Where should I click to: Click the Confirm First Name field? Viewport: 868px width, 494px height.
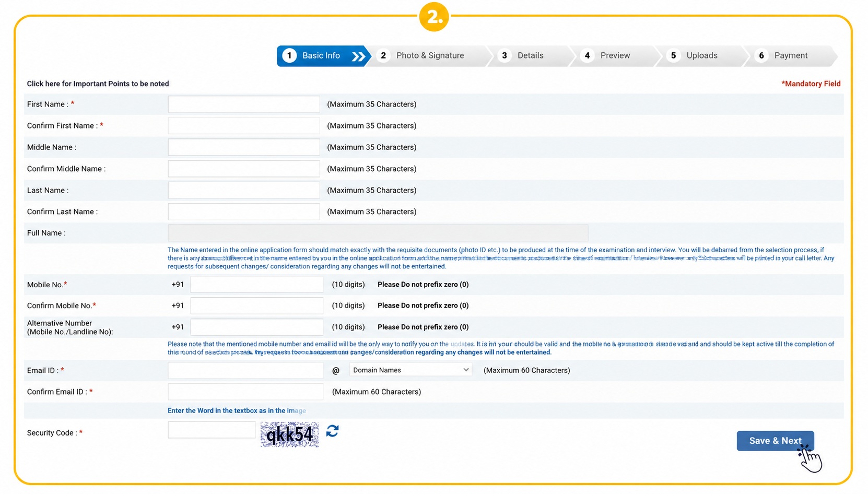244,125
